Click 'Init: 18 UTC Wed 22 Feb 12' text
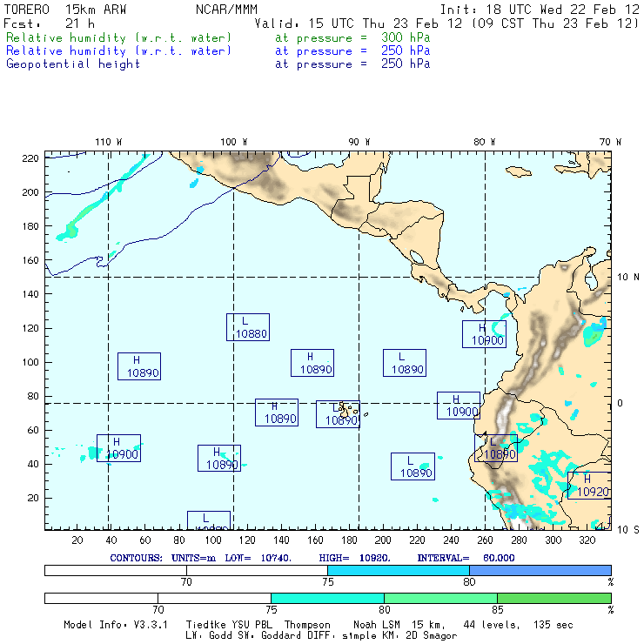644x644 pixels. click(x=540, y=10)
